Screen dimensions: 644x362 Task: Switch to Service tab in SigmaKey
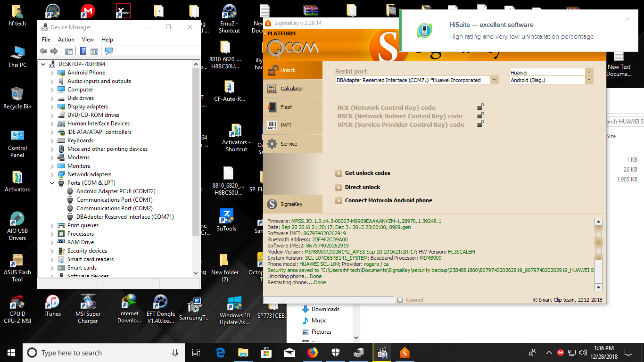pyautogui.click(x=293, y=144)
